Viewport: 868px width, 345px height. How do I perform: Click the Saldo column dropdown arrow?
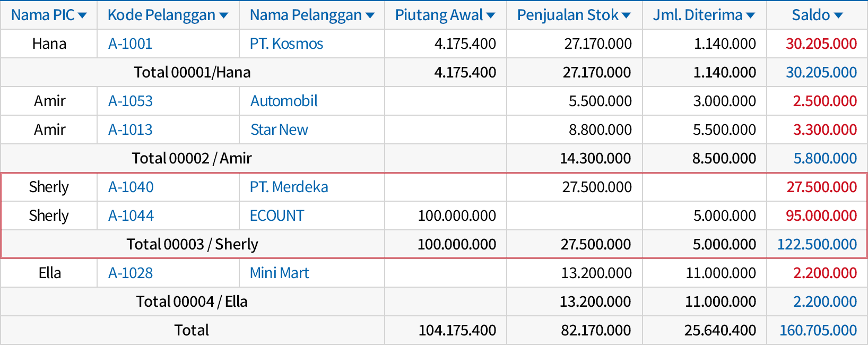point(838,16)
